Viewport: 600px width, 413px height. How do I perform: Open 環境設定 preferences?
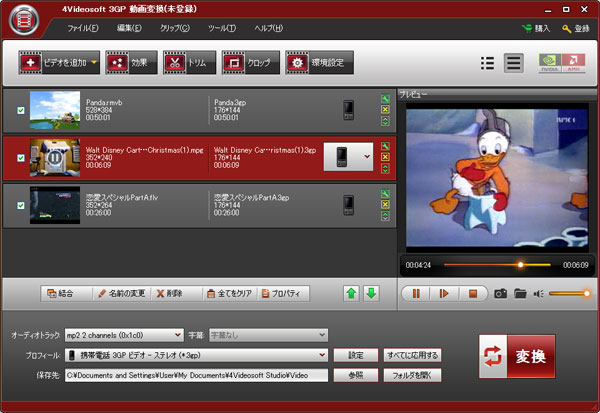click(320, 62)
